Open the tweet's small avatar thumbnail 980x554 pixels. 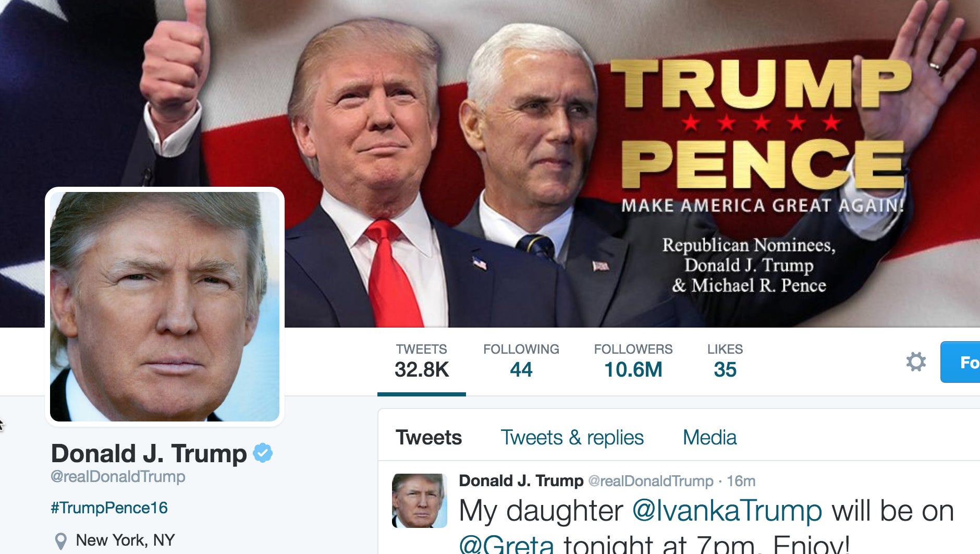(x=420, y=501)
